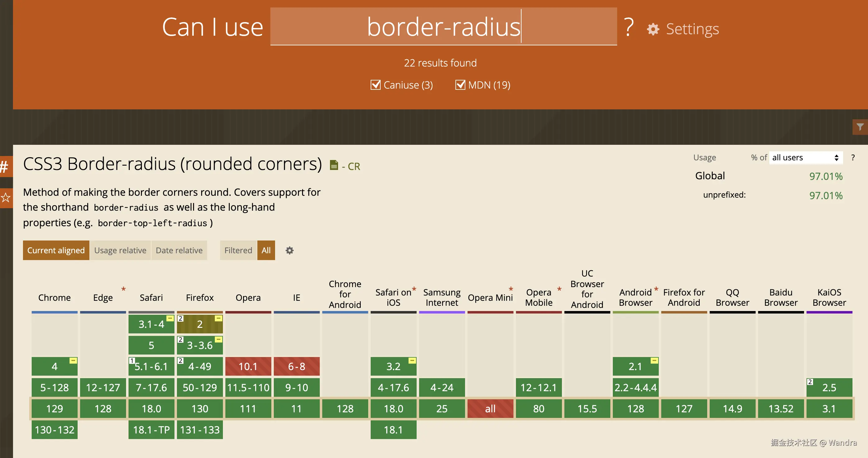868x458 pixels.
Task: Click the note marker on Chrome 4
Action: (x=73, y=360)
